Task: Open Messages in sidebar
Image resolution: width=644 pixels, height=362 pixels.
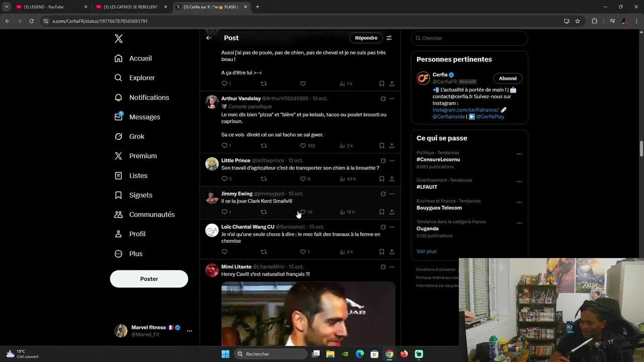Action: coord(137,117)
